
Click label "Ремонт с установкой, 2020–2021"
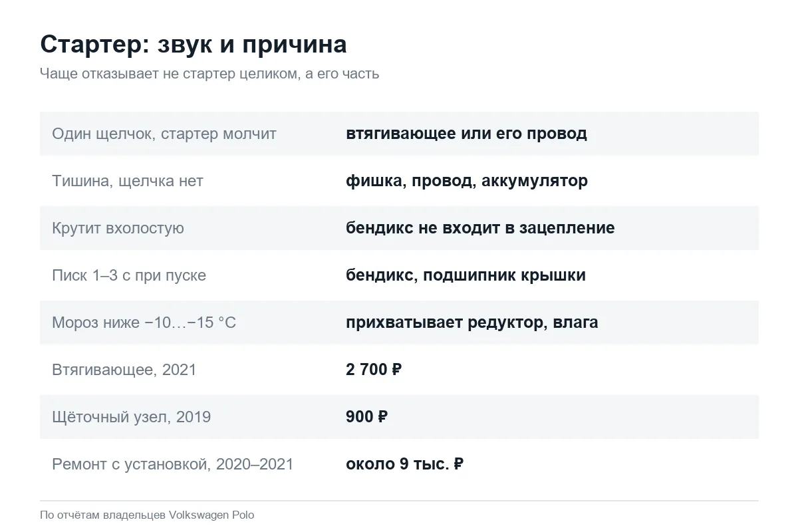pos(173,464)
